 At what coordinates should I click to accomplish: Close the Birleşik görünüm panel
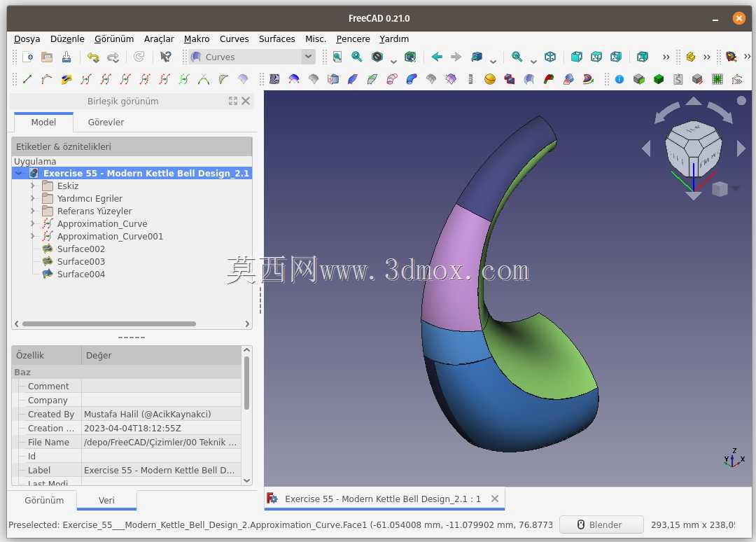coord(246,101)
